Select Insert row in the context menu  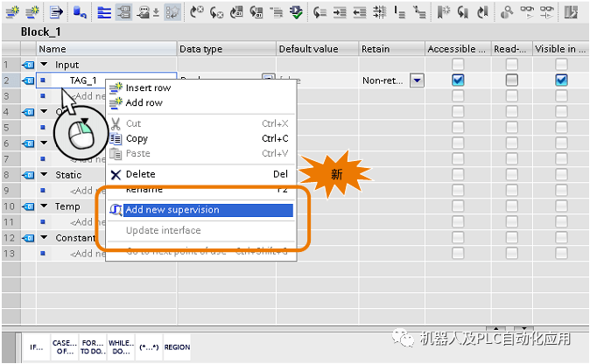(x=148, y=88)
